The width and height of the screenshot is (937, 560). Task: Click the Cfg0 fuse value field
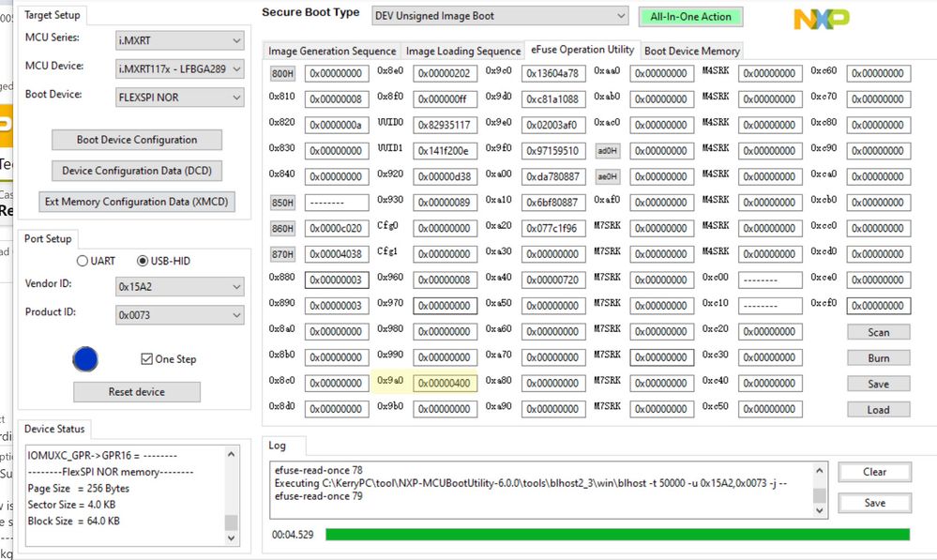(445, 228)
